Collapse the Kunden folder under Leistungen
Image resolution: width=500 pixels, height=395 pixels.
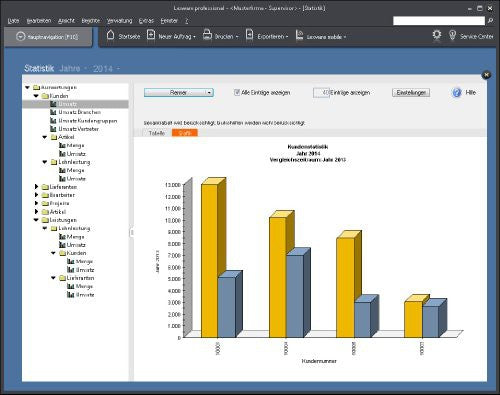[x=53, y=253]
